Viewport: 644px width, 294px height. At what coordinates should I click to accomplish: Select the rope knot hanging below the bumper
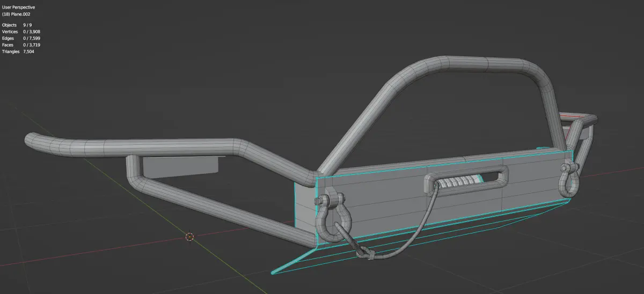(366, 252)
